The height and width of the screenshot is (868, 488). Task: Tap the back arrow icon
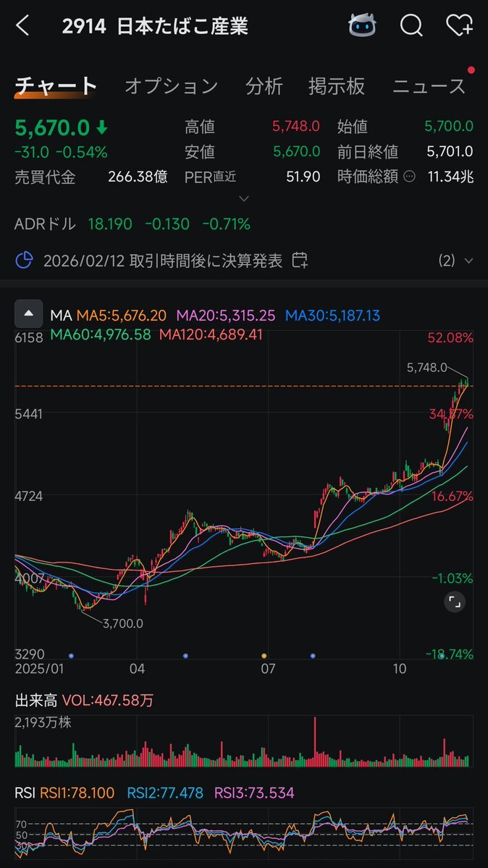click(x=22, y=27)
